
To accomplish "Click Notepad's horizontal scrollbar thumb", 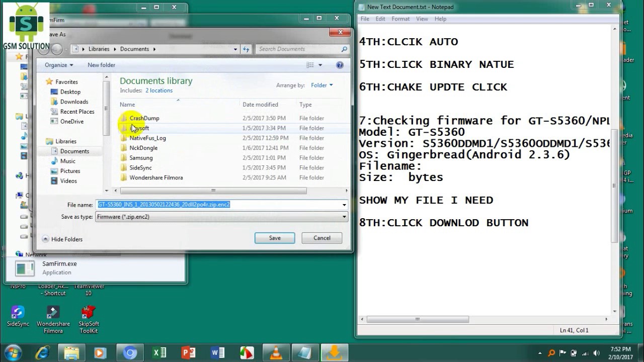I will tap(418, 319).
